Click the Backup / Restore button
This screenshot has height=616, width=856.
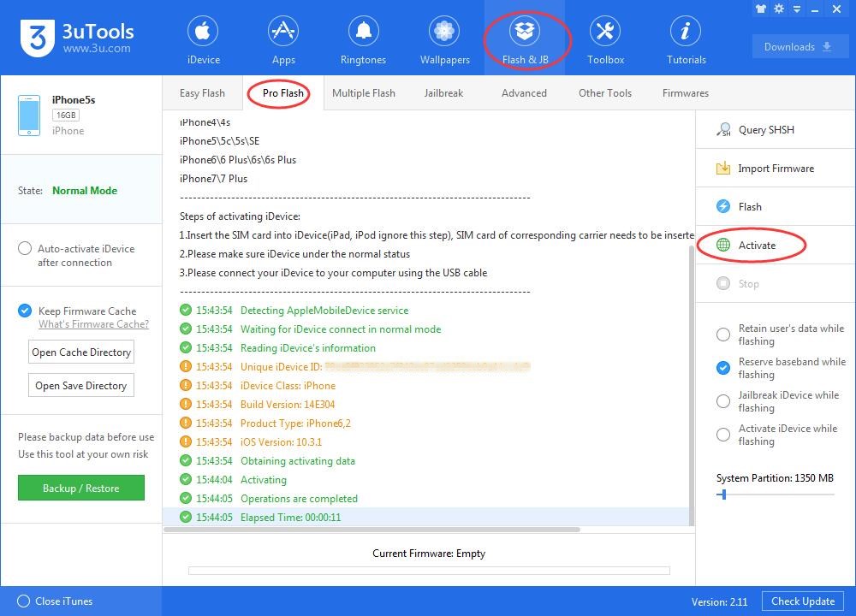tap(81, 488)
